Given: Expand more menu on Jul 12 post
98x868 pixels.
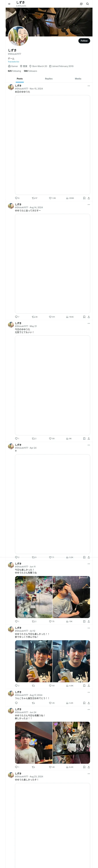Looking at the screenshot, I should point(89,628).
